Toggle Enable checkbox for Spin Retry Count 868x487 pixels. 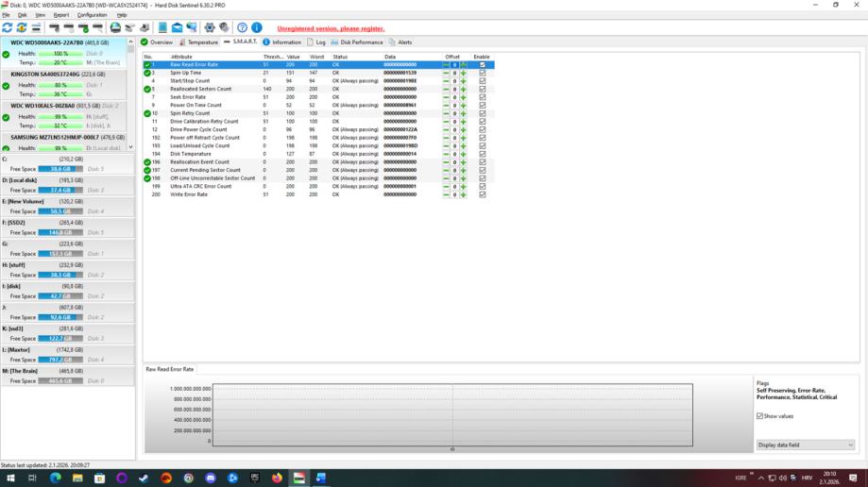(x=482, y=113)
